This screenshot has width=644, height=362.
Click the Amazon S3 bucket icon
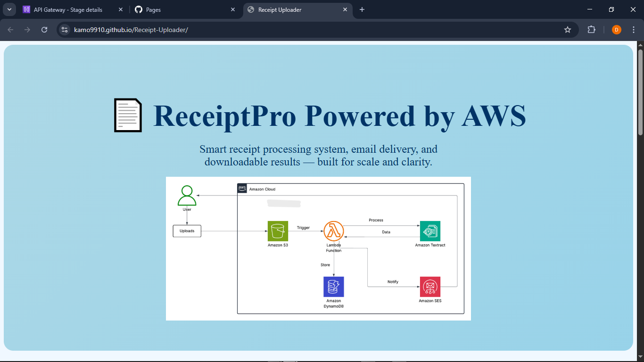[278, 231]
